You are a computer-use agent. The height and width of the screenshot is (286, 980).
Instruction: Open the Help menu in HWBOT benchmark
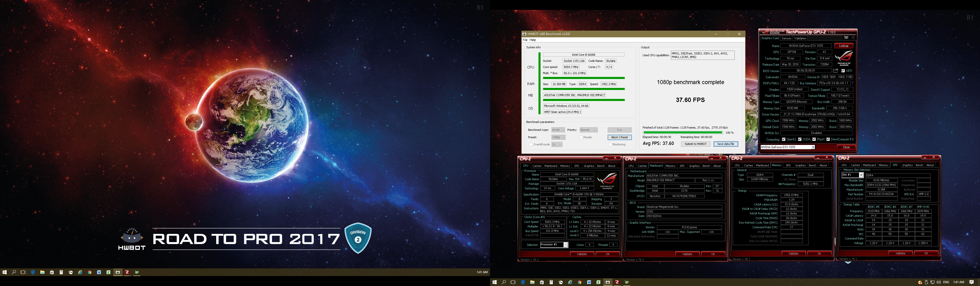[x=533, y=40]
